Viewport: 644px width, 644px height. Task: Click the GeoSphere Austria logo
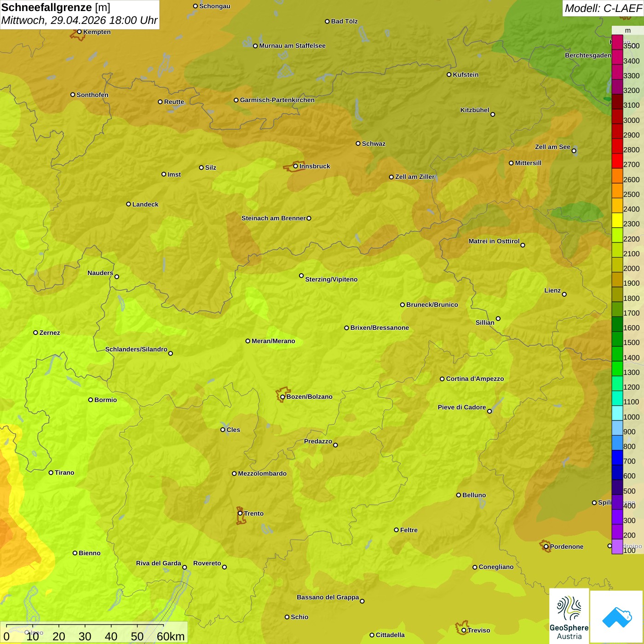pos(569,616)
